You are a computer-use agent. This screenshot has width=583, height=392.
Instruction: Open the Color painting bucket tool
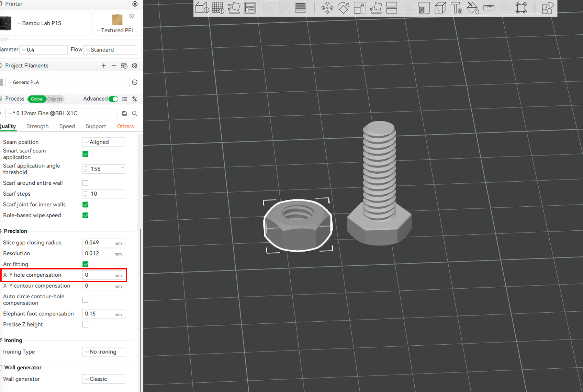pos(473,8)
